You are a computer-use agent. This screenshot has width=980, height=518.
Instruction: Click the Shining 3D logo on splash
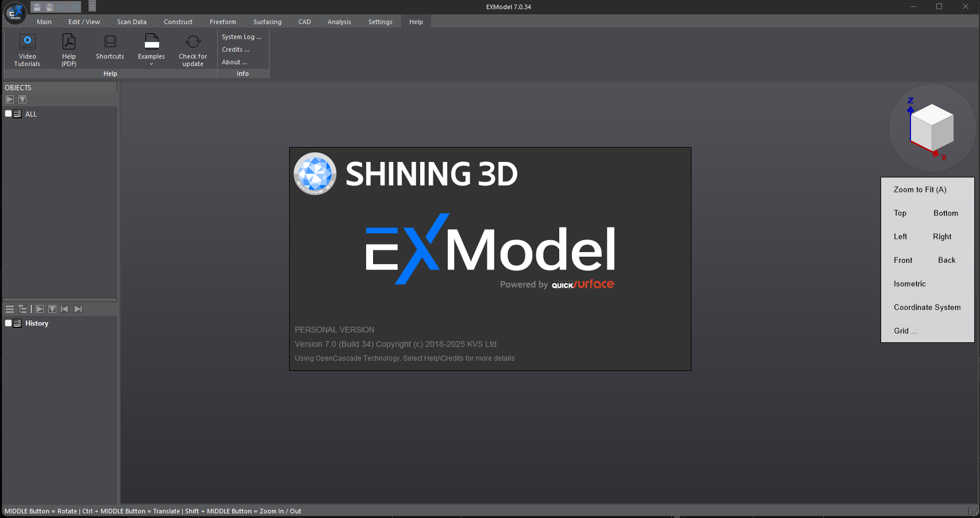pyautogui.click(x=406, y=173)
